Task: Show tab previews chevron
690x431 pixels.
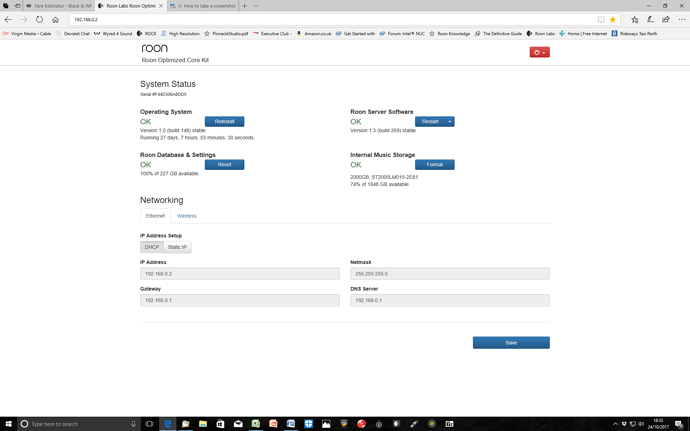Action: coord(256,6)
